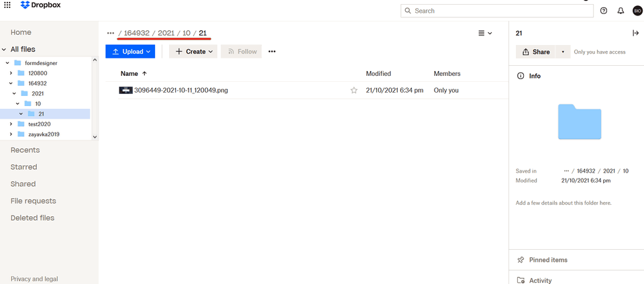
Task: Expand the 120800 folder in tree
Action: click(x=11, y=73)
